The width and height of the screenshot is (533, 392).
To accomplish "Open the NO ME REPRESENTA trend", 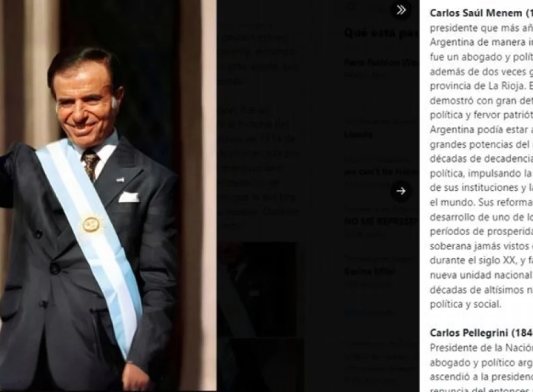I will pos(381,221).
